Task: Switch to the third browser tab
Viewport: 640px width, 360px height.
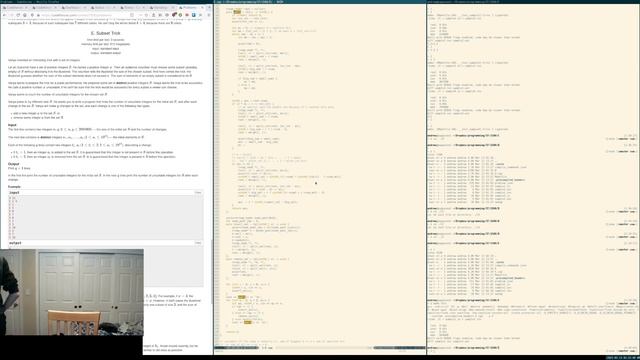Action: [x=74, y=7]
